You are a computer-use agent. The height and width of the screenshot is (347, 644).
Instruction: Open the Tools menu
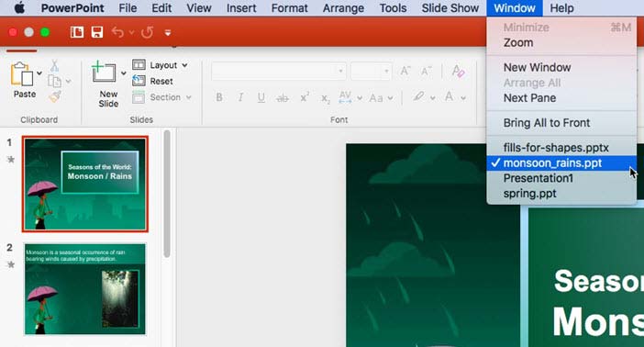tap(393, 8)
